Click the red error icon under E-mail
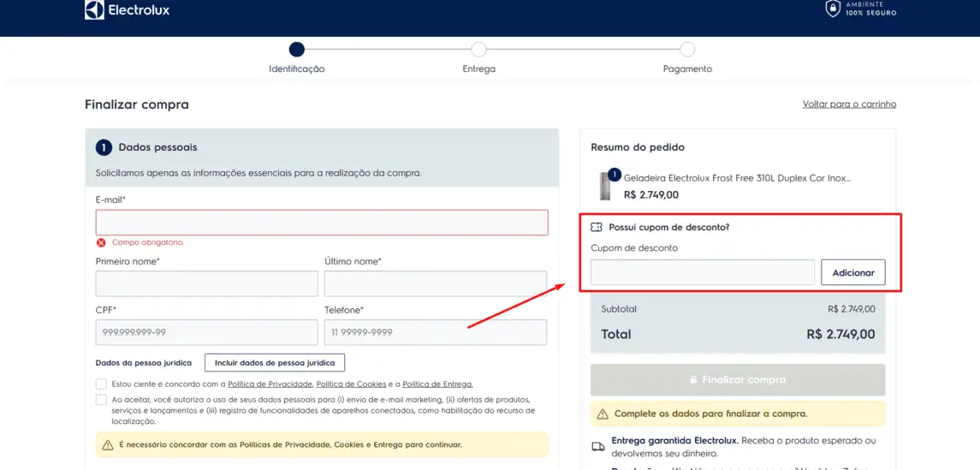 click(101, 242)
